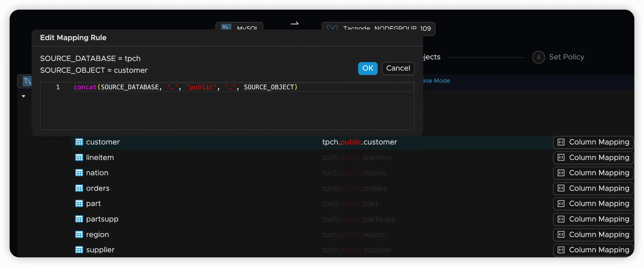Click target name tpch.public.customer
The image size is (644, 267).
[x=359, y=142]
